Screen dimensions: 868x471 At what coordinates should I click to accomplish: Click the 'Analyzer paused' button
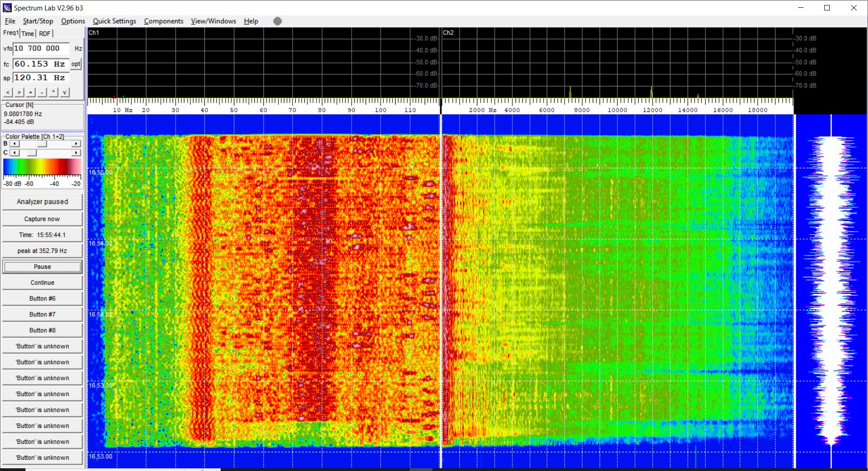tap(42, 202)
